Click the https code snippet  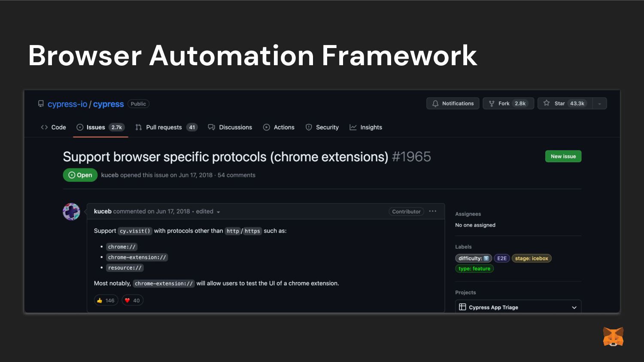(x=252, y=231)
